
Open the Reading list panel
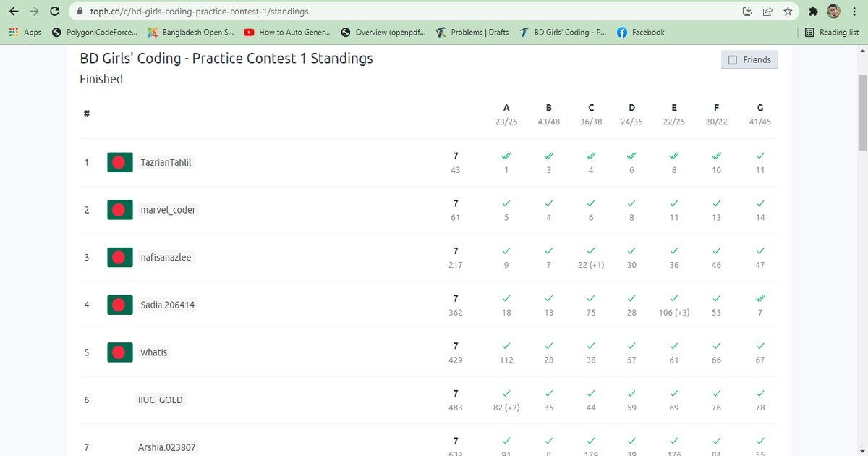tap(832, 33)
